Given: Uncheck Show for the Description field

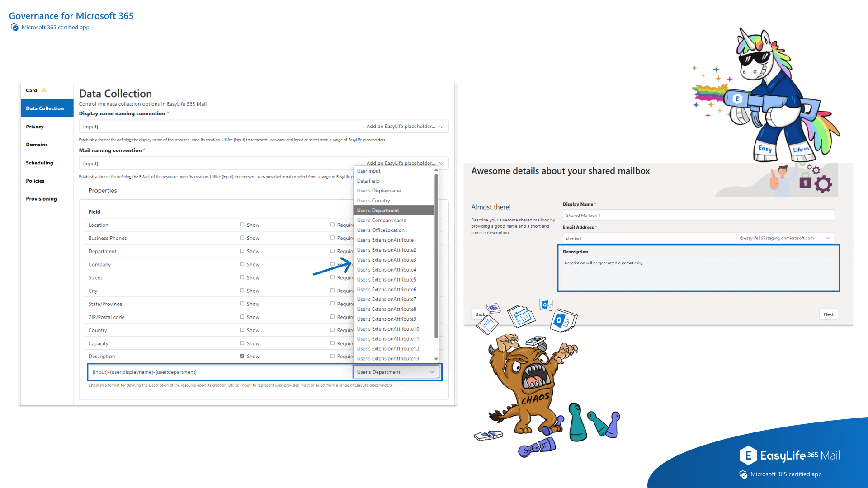Looking at the screenshot, I should point(242,356).
